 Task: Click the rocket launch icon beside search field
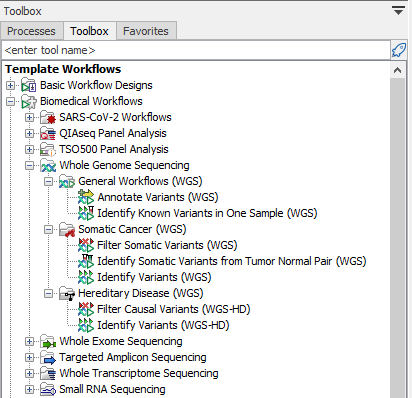click(399, 50)
